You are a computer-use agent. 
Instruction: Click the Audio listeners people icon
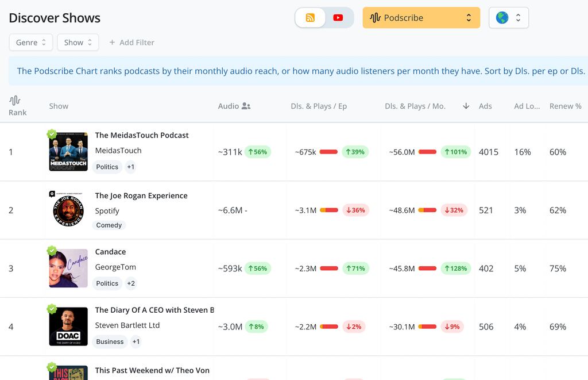246,106
